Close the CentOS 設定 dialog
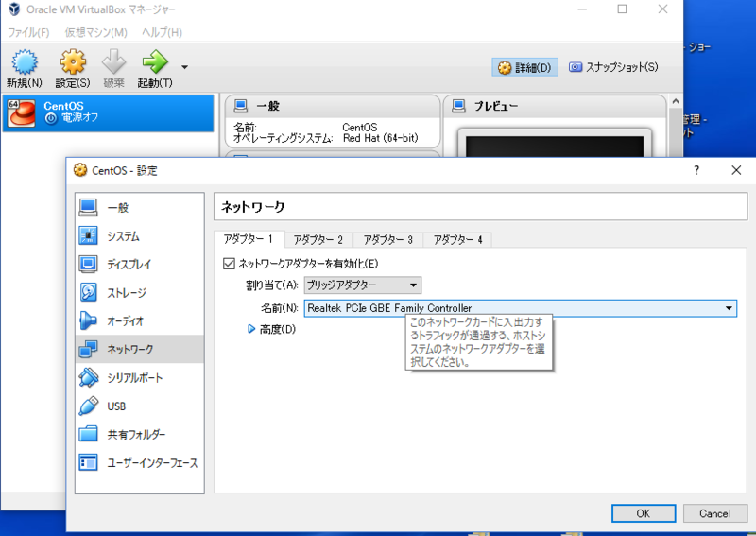Image resolution: width=756 pixels, height=536 pixels. pos(736,170)
